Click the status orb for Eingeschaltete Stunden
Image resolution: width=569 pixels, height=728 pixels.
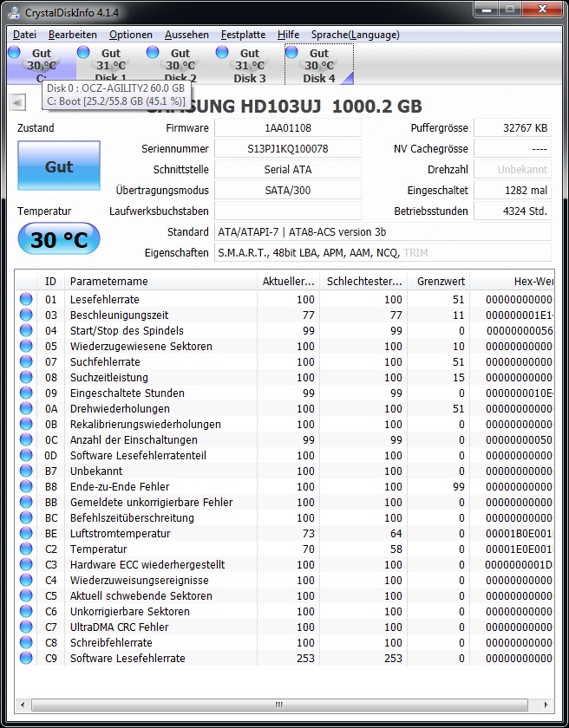(x=26, y=393)
